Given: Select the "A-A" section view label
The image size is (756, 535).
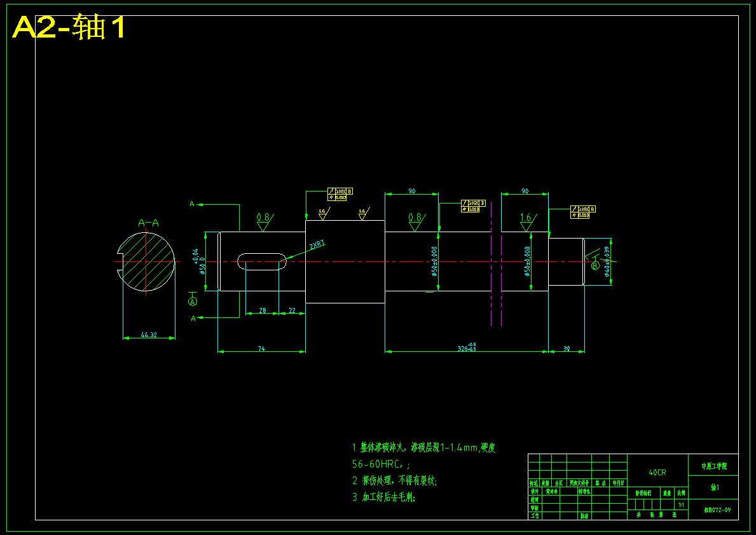Looking at the screenshot, I should (148, 223).
